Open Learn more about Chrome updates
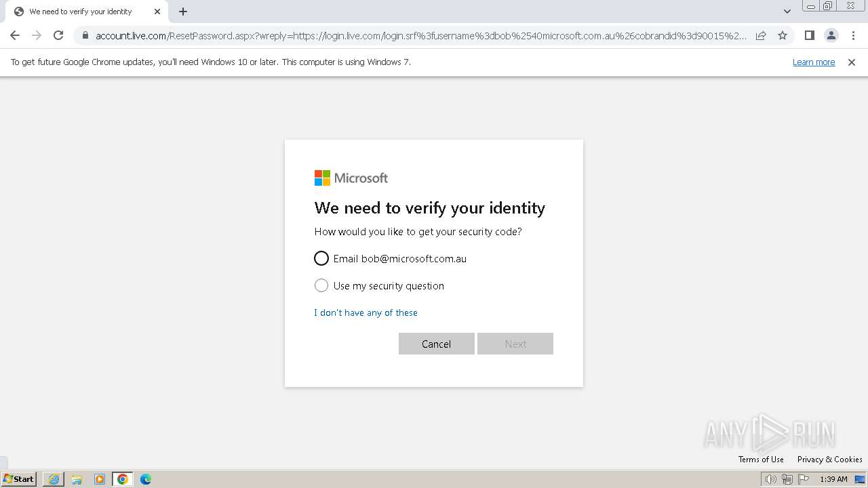Screen dimensions: 868x488 pos(814,62)
